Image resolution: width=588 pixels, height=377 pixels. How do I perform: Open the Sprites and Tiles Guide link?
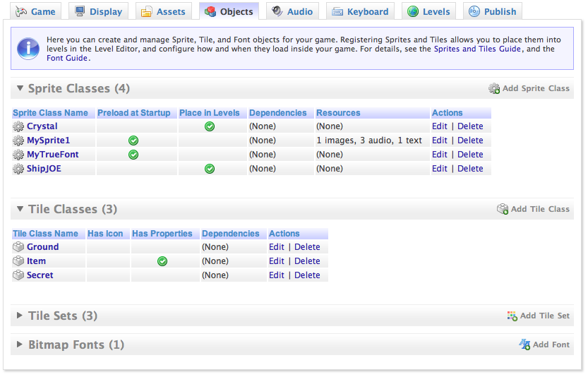click(x=478, y=49)
